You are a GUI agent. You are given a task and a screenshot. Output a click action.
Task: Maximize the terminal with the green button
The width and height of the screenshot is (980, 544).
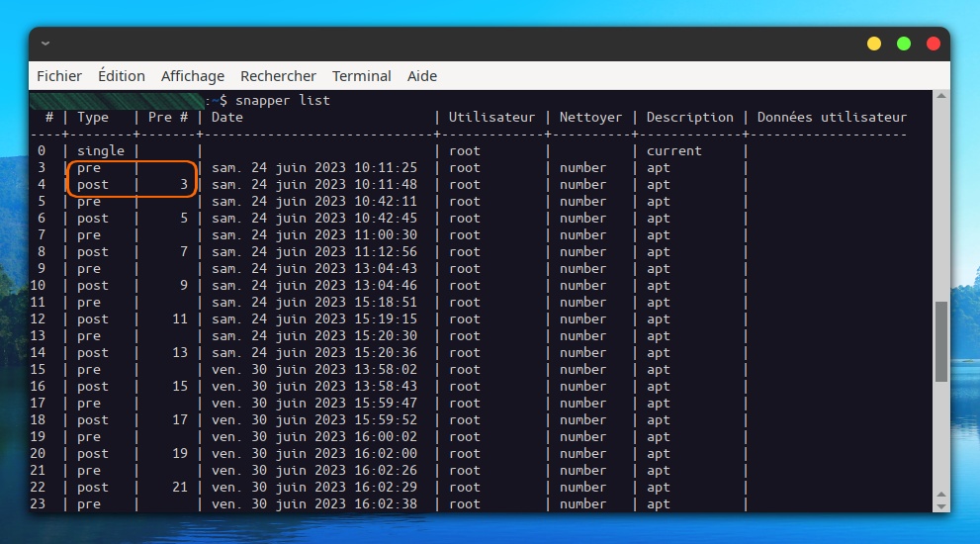903,44
